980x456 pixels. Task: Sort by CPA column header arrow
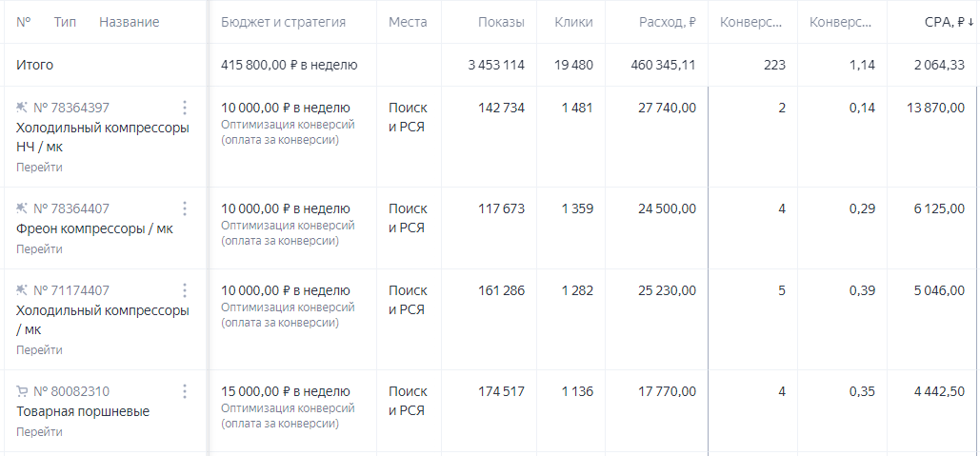(970, 23)
